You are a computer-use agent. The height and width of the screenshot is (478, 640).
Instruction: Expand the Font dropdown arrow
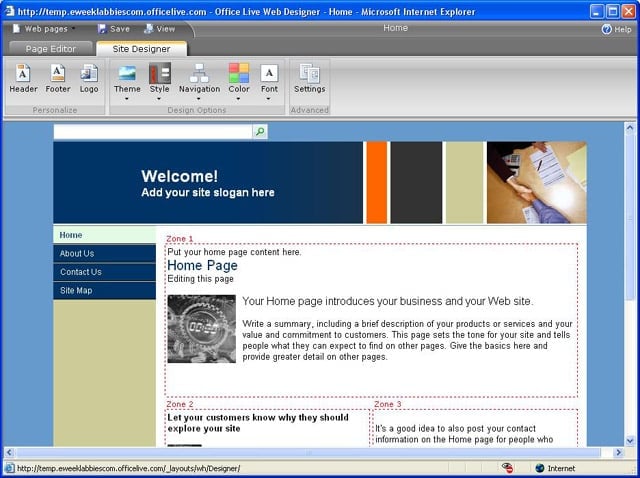[268, 99]
